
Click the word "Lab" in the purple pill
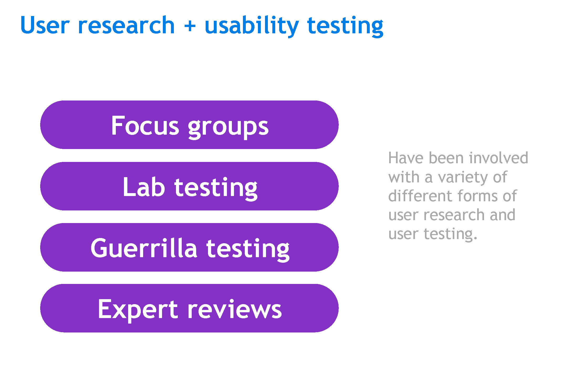click(144, 187)
